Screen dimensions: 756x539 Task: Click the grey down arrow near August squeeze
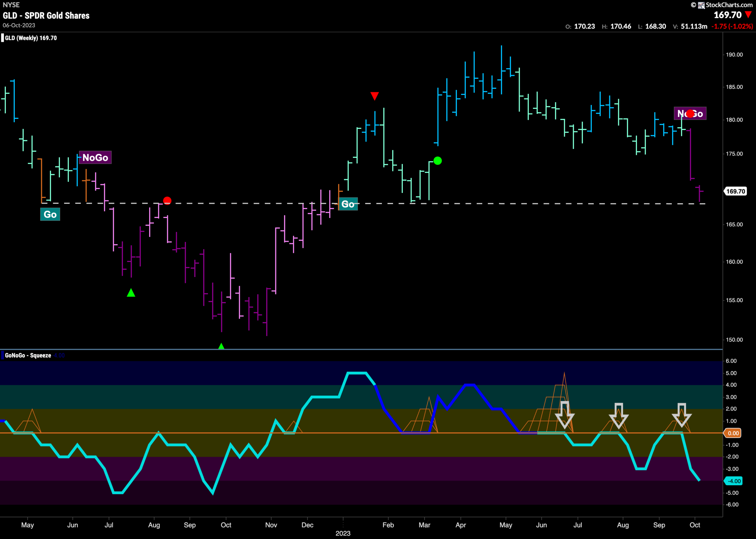tap(618, 415)
